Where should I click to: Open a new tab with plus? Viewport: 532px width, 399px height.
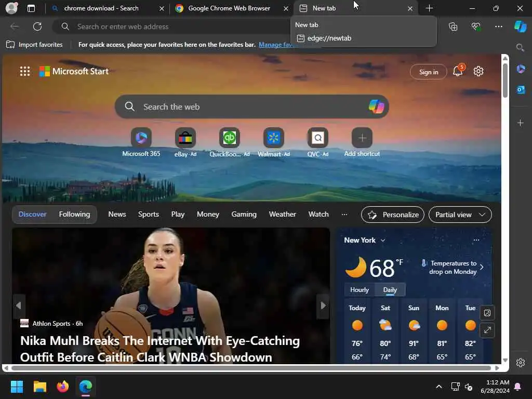tap(429, 8)
